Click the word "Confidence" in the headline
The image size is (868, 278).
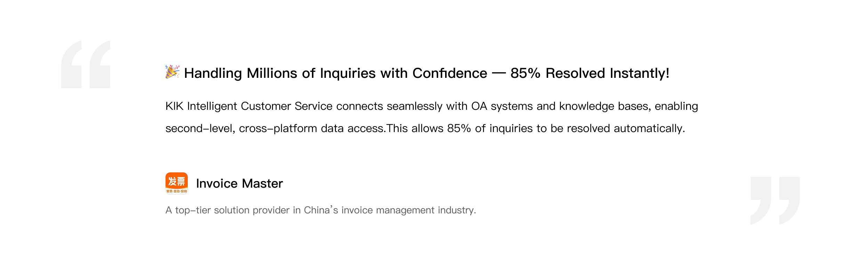450,73
